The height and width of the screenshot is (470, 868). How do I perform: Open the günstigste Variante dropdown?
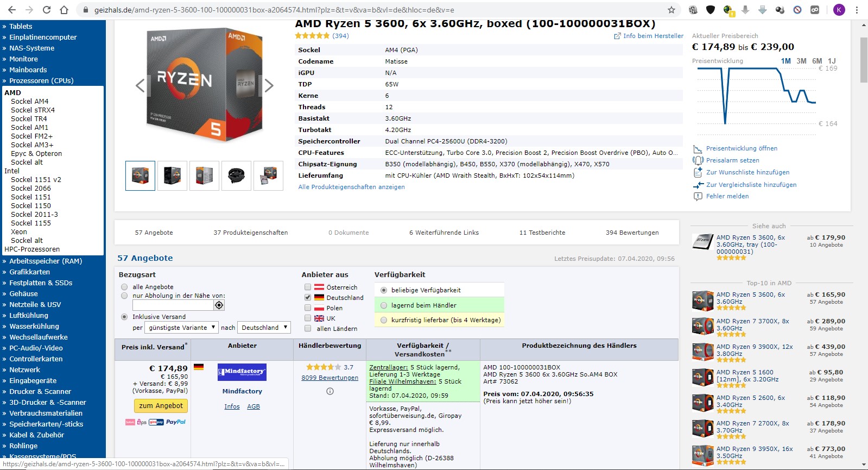(x=181, y=328)
